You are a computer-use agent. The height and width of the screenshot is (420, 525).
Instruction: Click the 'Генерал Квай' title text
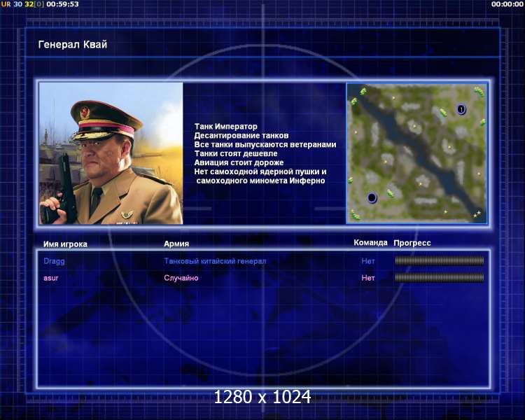pyautogui.click(x=73, y=44)
